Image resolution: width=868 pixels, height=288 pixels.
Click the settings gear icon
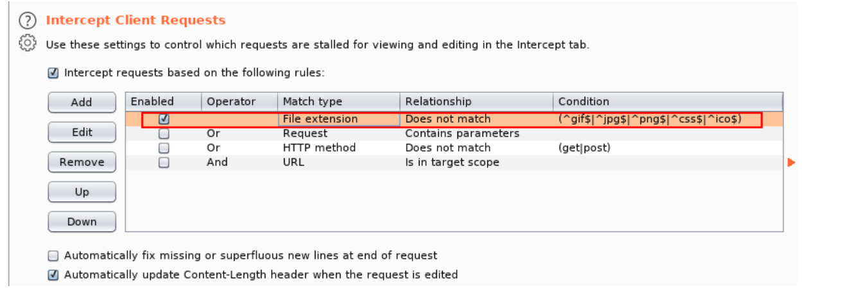[x=27, y=44]
